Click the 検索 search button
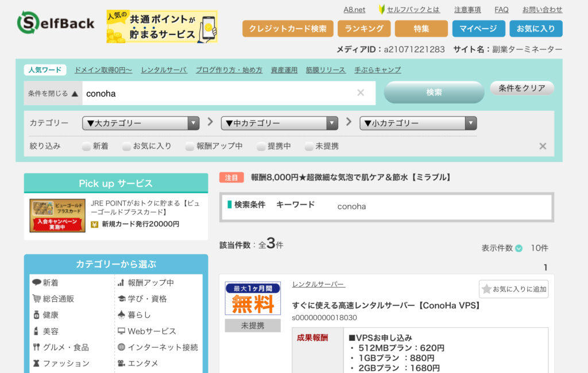Image resolution: width=588 pixels, height=373 pixels. [434, 92]
